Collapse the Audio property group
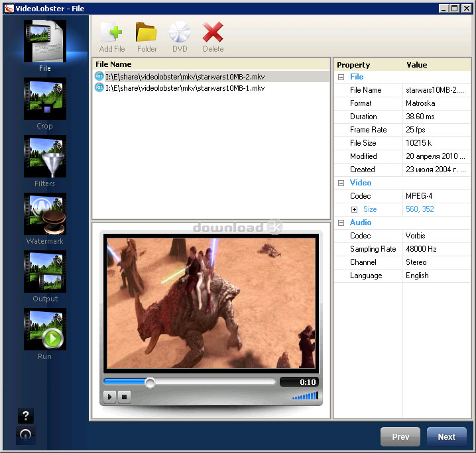Image resolution: width=476 pixels, height=453 pixels. (x=341, y=223)
